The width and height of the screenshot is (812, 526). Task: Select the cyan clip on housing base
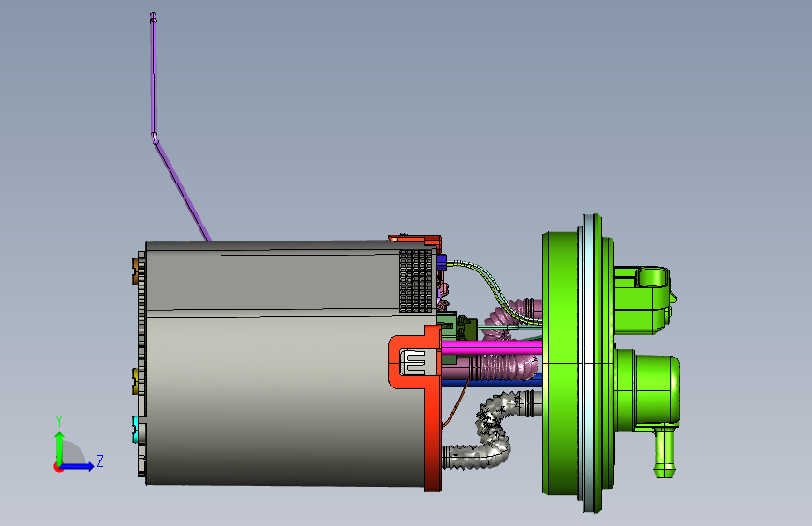click(x=136, y=430)
